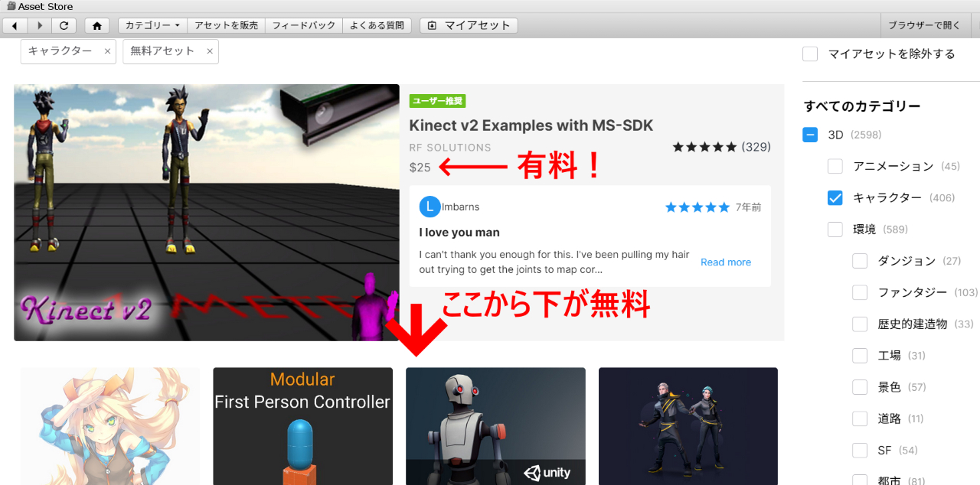This screenshot has width=980, height=485.
Task: Remove the 無料アセット filter tag
Action: (x=209, y=51)
